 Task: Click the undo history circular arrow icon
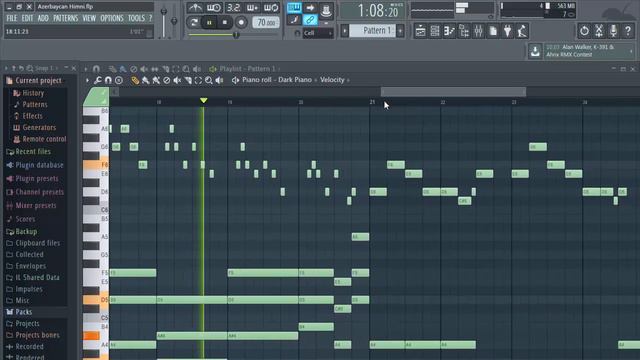(584, 31)
